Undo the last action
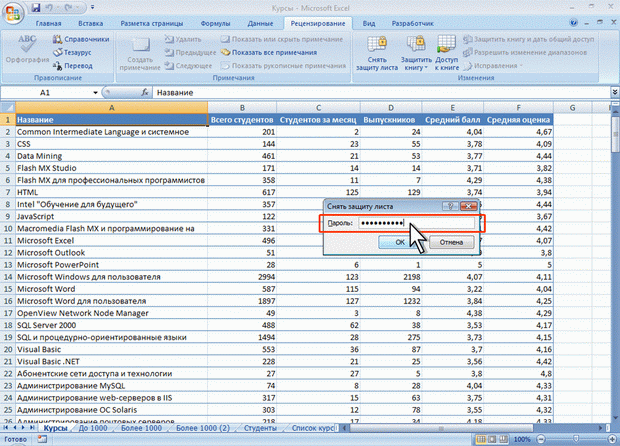The width and height of the screenshot is (620, 446). 50,8
